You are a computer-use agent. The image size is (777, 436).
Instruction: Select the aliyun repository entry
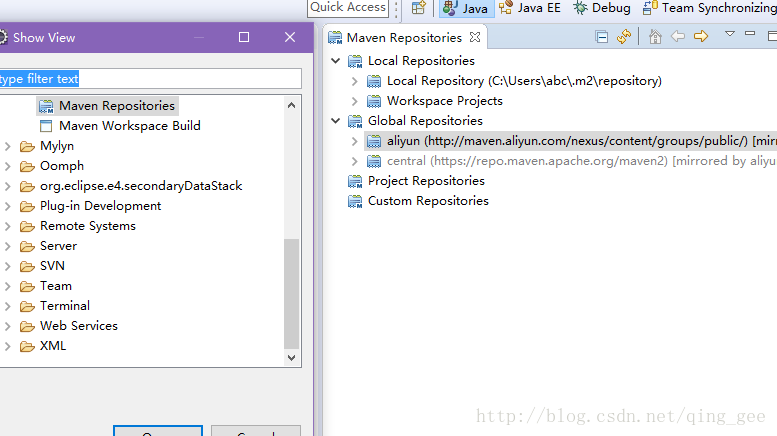coord(571,141)
